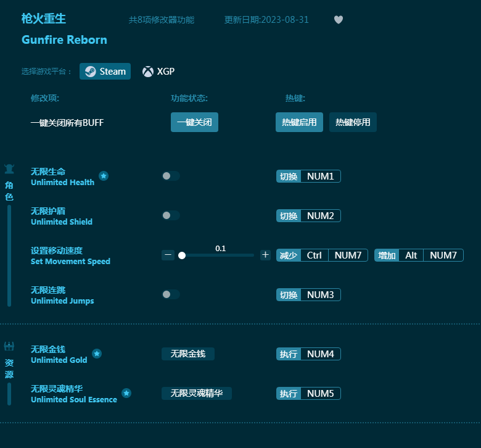
Task: Toggle Unlimited Jumps switch
Action: click(171, 294)
